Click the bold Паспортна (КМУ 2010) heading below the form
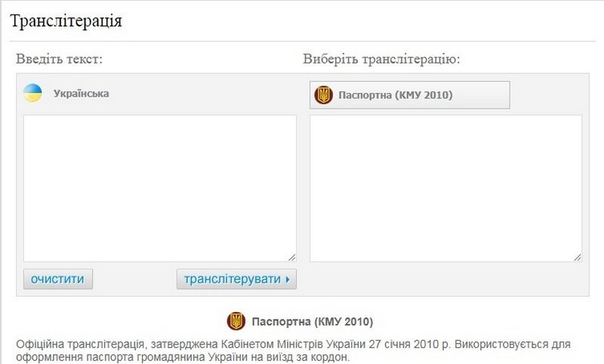The width and height of the screenshot is (604, 364). click(x=313, y=321)
